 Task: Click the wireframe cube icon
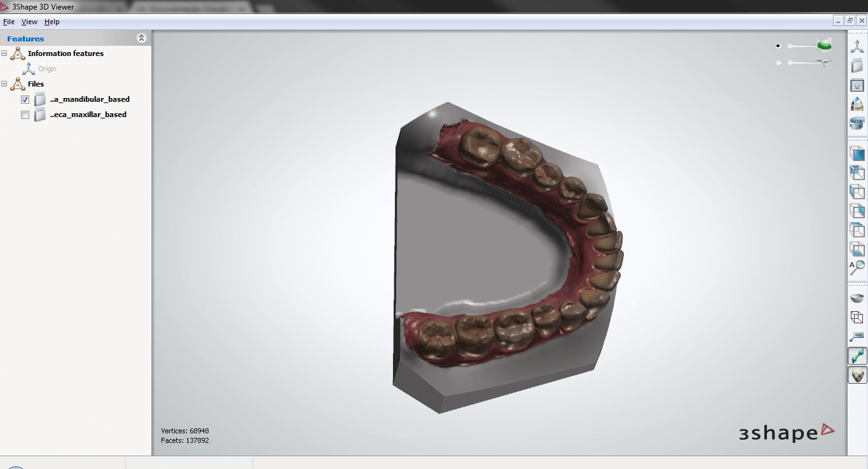pos(857,317)
